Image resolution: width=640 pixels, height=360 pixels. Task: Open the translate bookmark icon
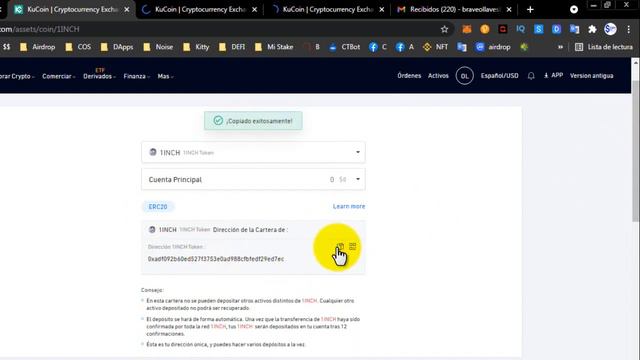(x=462, y=47)
